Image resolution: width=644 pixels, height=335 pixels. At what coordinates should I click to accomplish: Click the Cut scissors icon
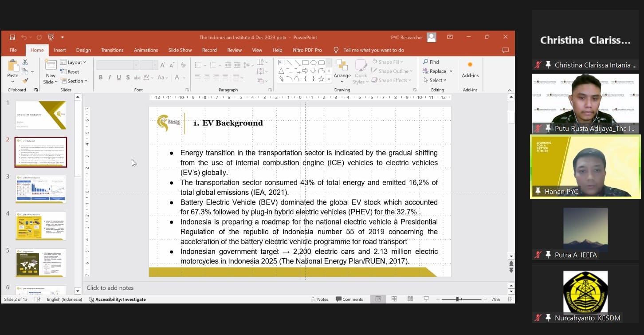(25, 62)
